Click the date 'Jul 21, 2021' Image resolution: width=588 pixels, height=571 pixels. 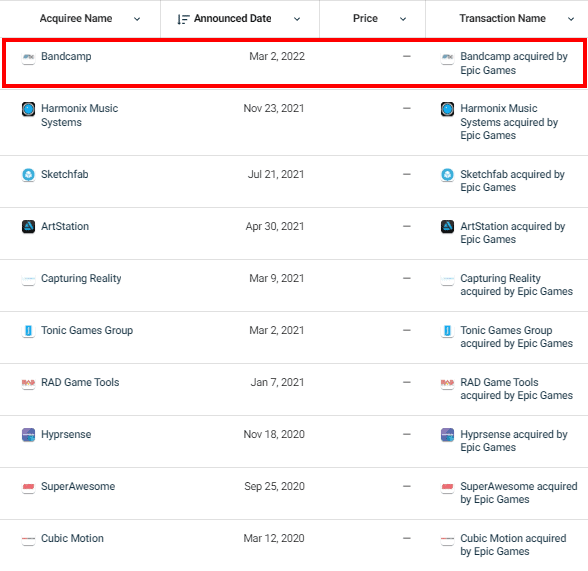pos(276,174)
